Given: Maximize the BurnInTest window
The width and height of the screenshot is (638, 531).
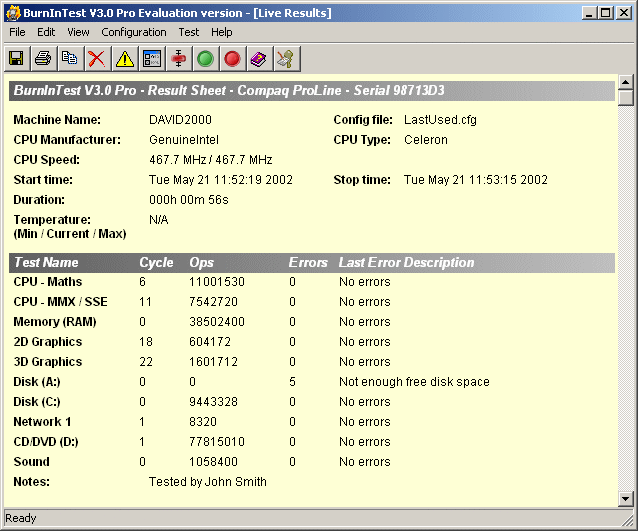Looking at the screenshot, I should (x=605, y=13).
